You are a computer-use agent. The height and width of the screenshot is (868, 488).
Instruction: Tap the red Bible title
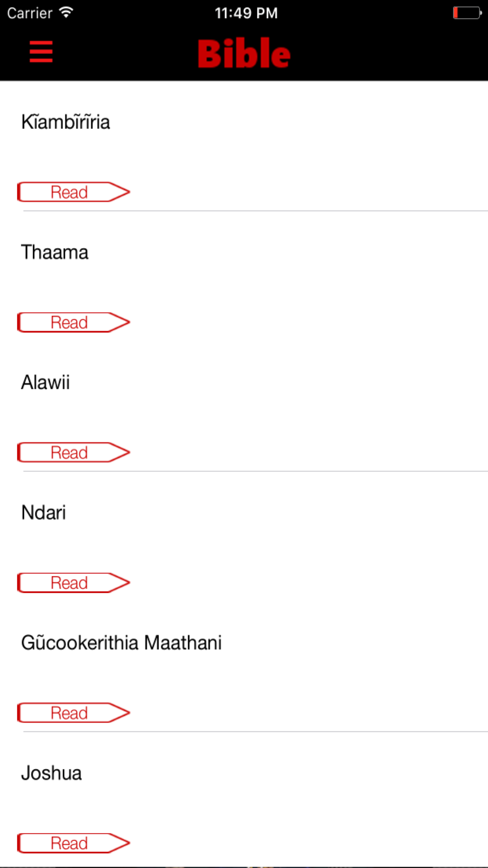click(x=244, y=53)
